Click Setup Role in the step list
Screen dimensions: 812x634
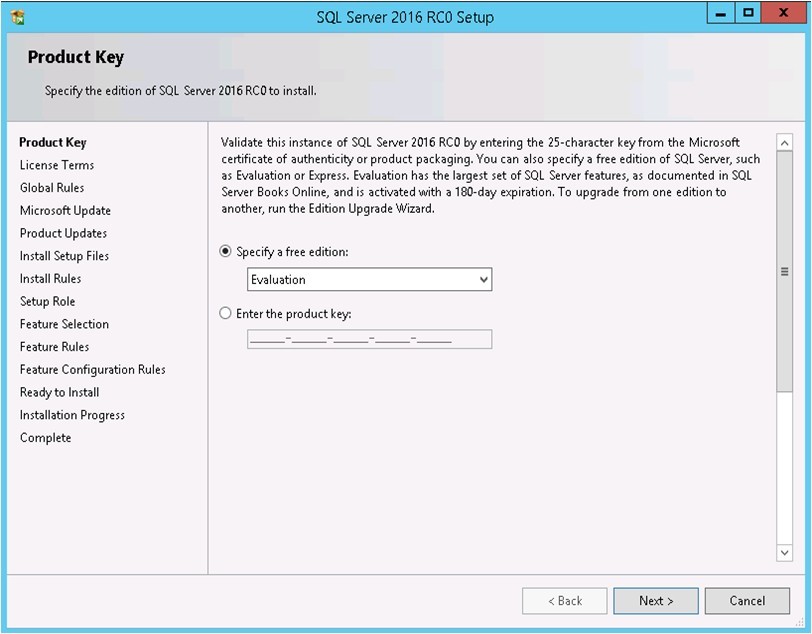(47, 301)
